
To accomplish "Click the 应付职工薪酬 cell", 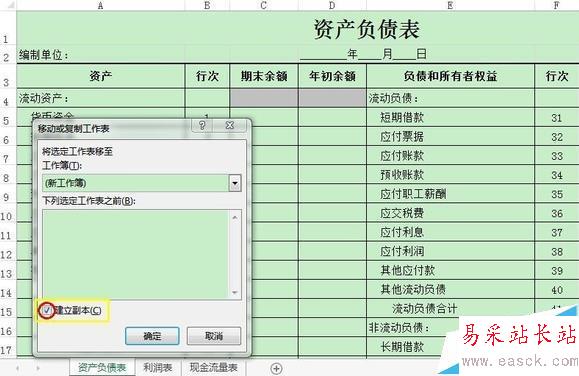I will tap(450, 194).
